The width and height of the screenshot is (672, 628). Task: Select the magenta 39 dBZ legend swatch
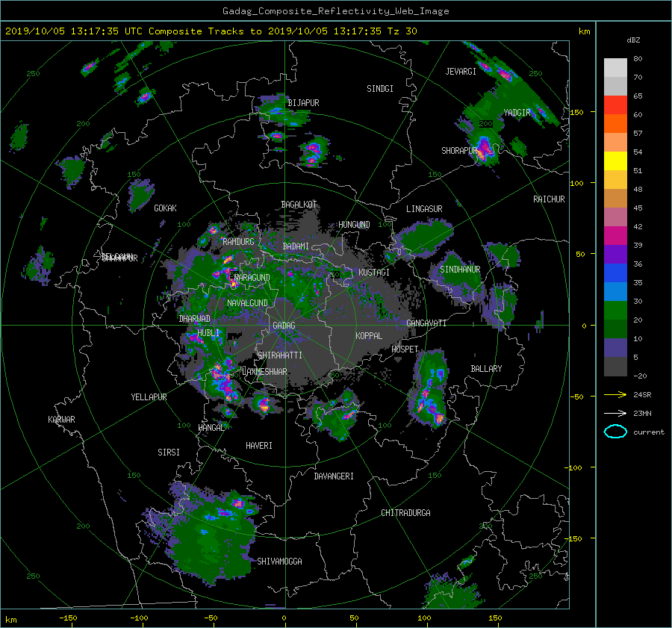[x=615, y=235]
